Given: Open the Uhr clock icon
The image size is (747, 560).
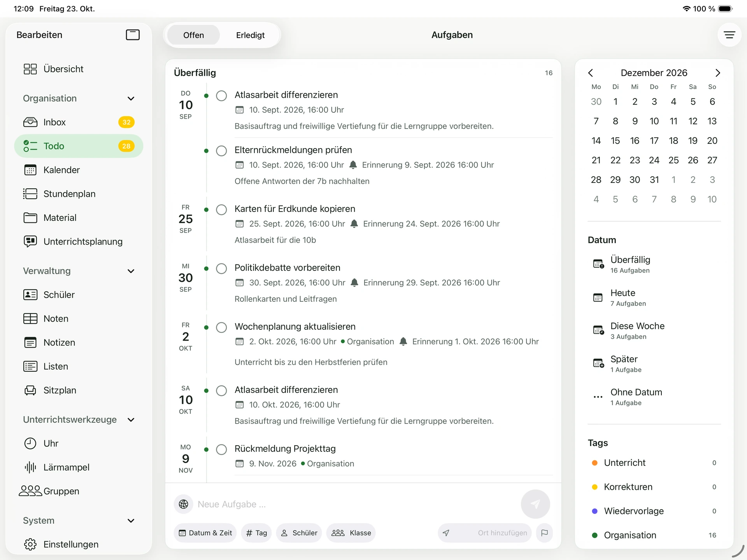Looking at the screenshot, I should (x=30, y=443).
